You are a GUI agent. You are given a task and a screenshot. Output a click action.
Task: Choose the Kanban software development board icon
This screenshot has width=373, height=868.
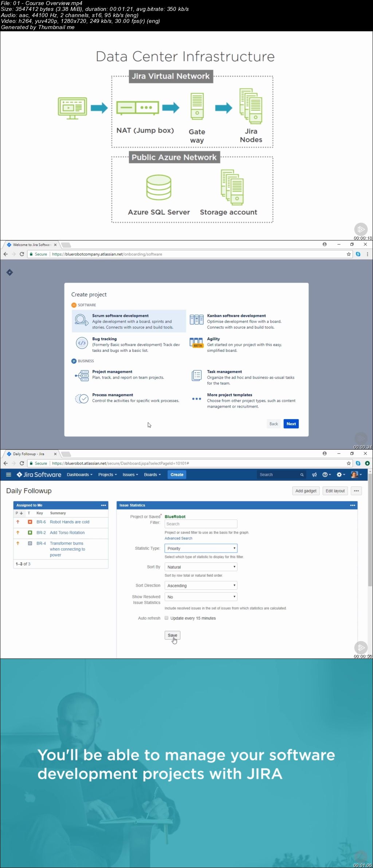197,320
